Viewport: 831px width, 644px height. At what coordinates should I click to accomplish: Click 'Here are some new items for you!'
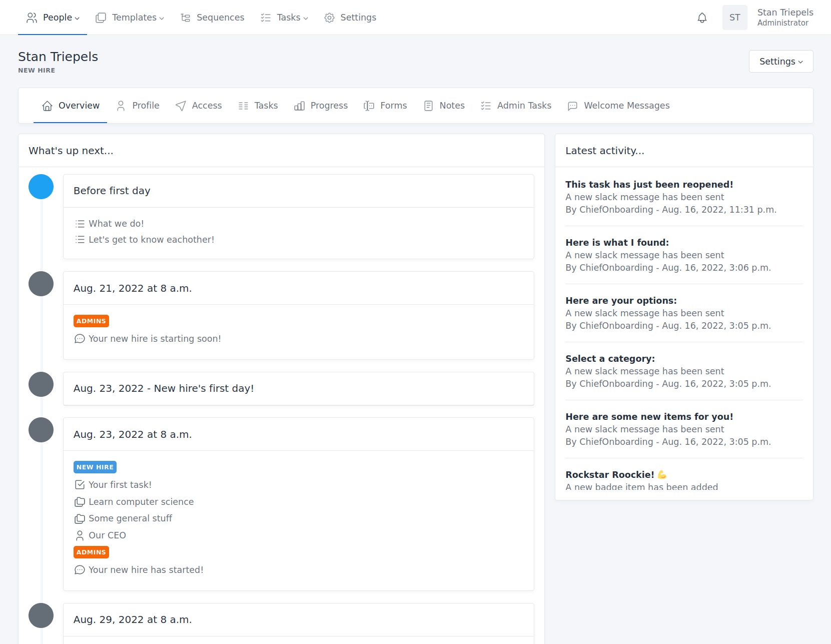point(649,417)
